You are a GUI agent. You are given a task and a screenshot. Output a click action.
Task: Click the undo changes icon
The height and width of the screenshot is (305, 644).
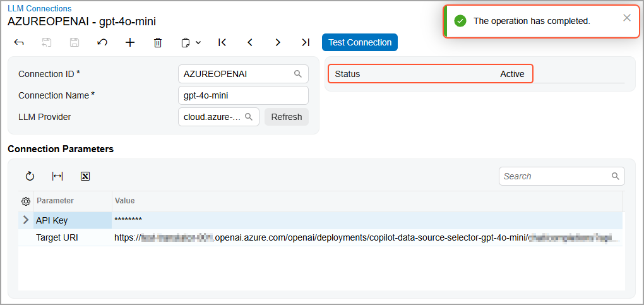pos(102,42)
